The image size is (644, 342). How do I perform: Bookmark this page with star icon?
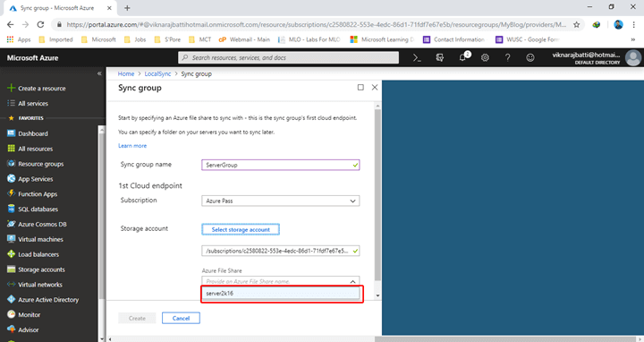coord(577,25)
